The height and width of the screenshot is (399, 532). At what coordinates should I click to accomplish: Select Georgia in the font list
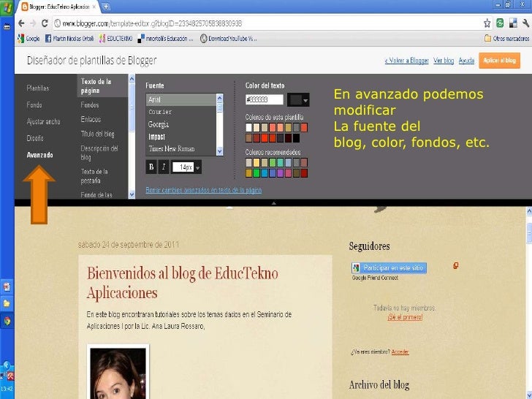click(160, 124)
